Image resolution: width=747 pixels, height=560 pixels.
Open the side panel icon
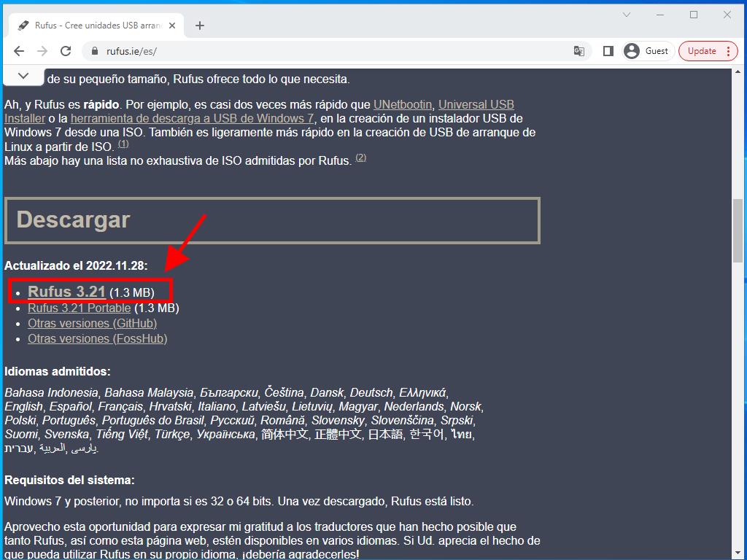coord(608,51)
